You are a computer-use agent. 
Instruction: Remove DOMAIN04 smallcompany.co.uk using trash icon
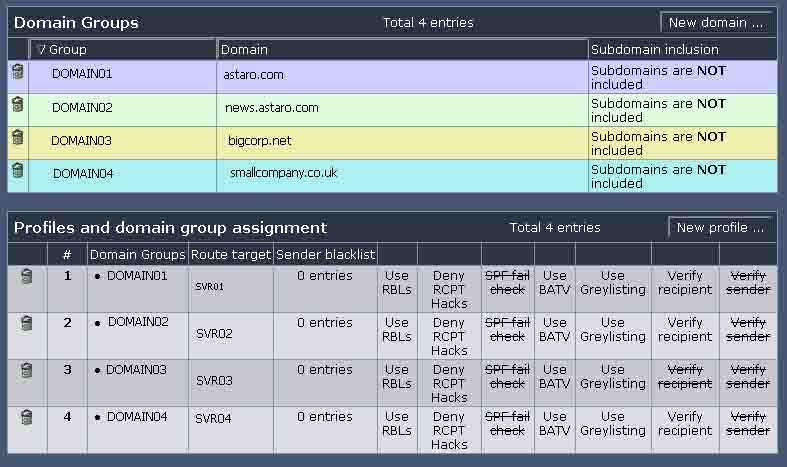17,171
